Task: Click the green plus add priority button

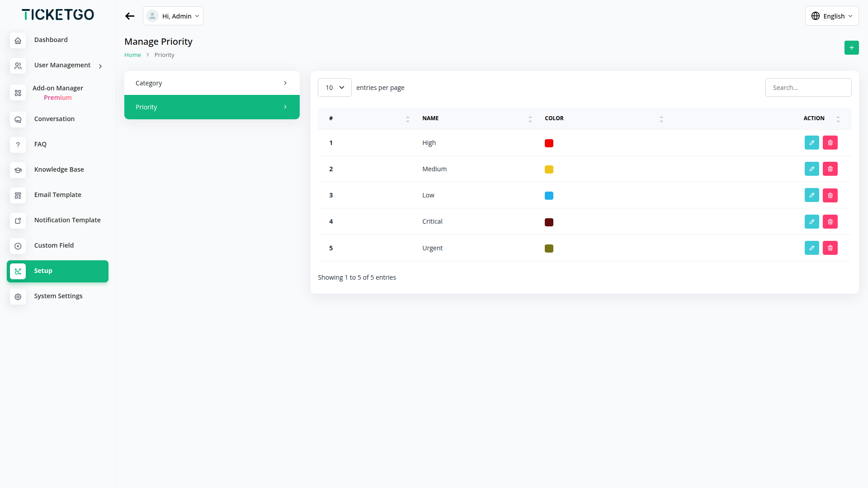Action: pos(851,47)
